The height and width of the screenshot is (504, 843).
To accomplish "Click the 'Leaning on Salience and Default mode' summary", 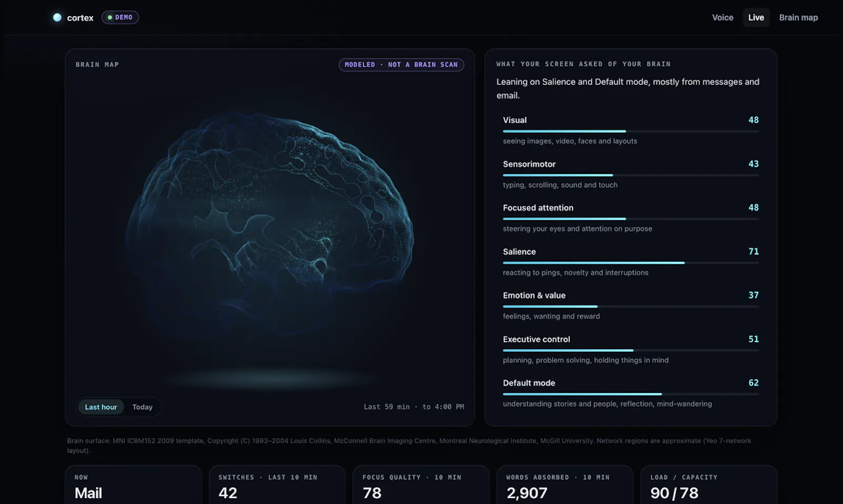I will pos(628,88).
